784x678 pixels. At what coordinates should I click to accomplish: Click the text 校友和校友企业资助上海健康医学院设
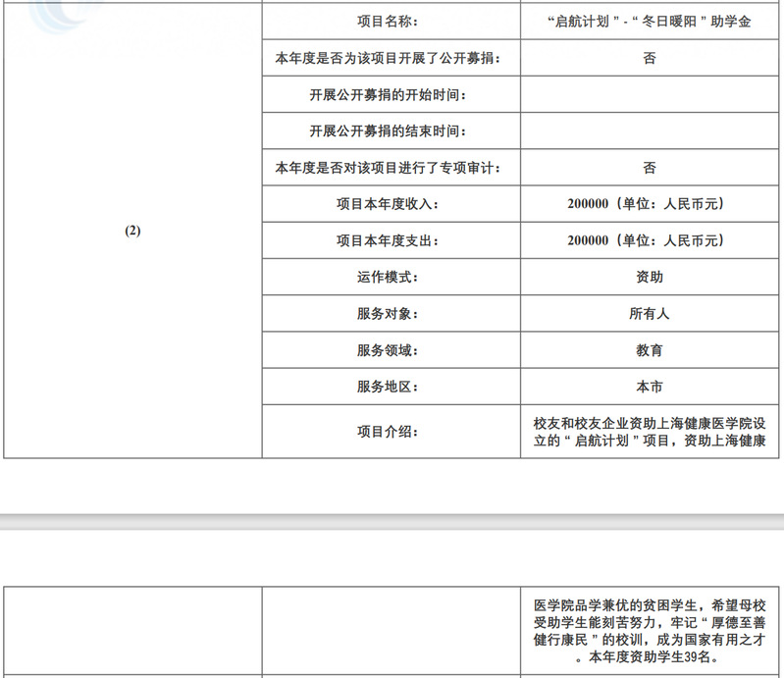click(x=650, y=424)
